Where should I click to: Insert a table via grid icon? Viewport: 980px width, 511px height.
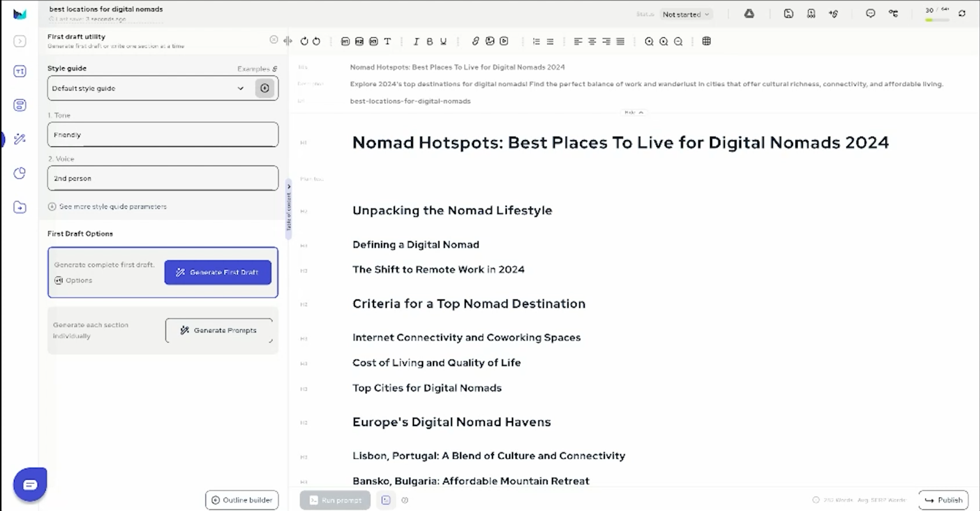coord(707,41)
